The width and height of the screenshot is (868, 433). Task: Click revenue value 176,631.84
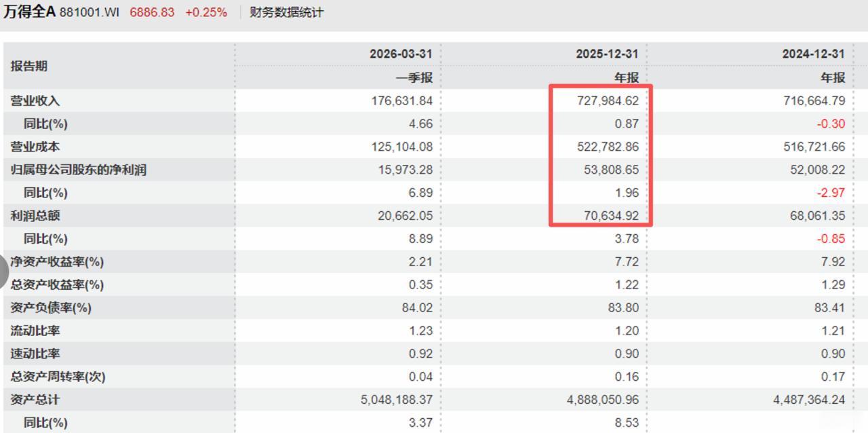(402, 100)
